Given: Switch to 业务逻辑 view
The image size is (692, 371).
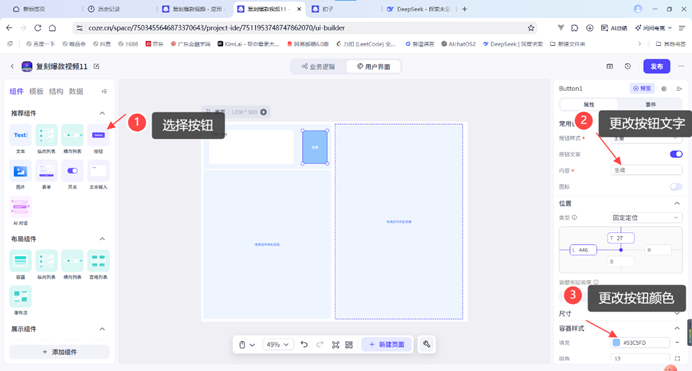Looking at the screenshot, I should pyautogui.click(x=319, y=67).
